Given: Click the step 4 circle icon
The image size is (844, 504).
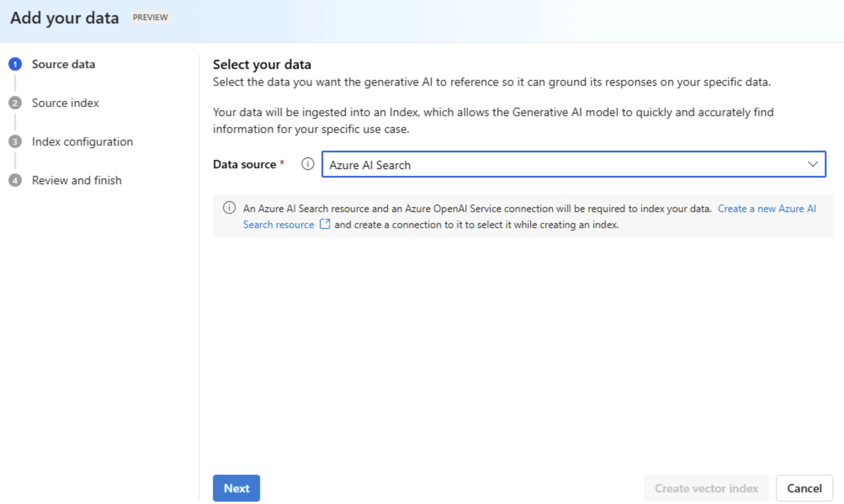Looking at the screenshot, I should click(15, 180).
